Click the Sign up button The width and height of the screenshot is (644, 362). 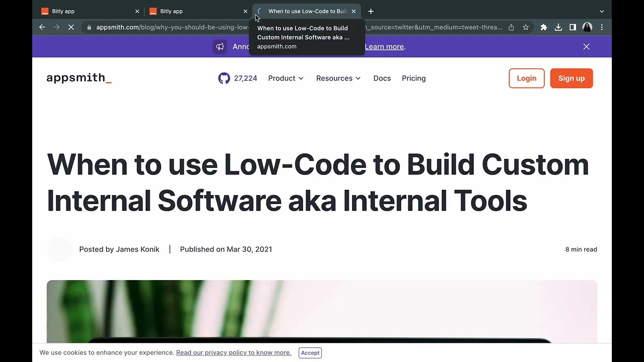coord(572,78)
